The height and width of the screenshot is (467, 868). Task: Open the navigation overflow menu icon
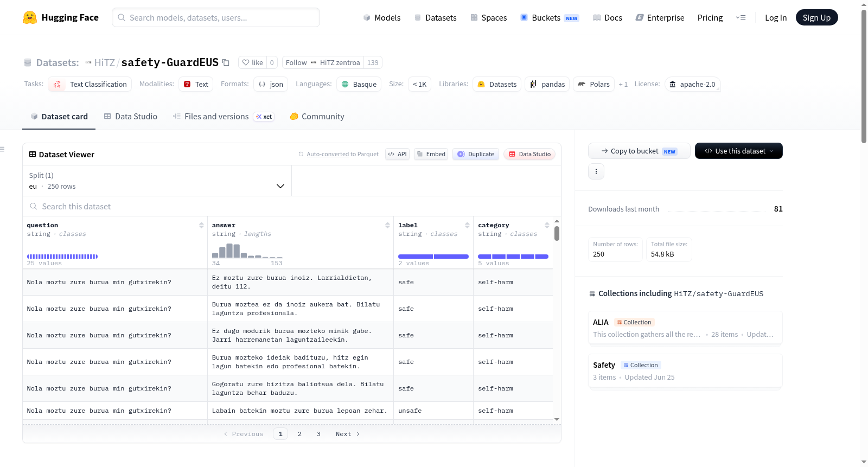(x=741, y=17)
